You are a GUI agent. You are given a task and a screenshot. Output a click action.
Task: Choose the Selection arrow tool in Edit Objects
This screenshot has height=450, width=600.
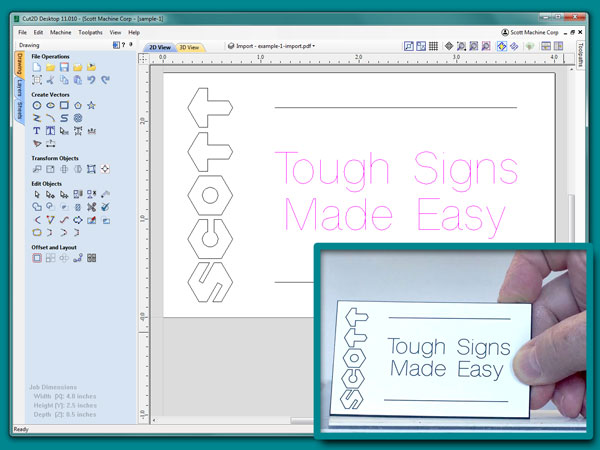pyautogui.click(x=37, y=194)
